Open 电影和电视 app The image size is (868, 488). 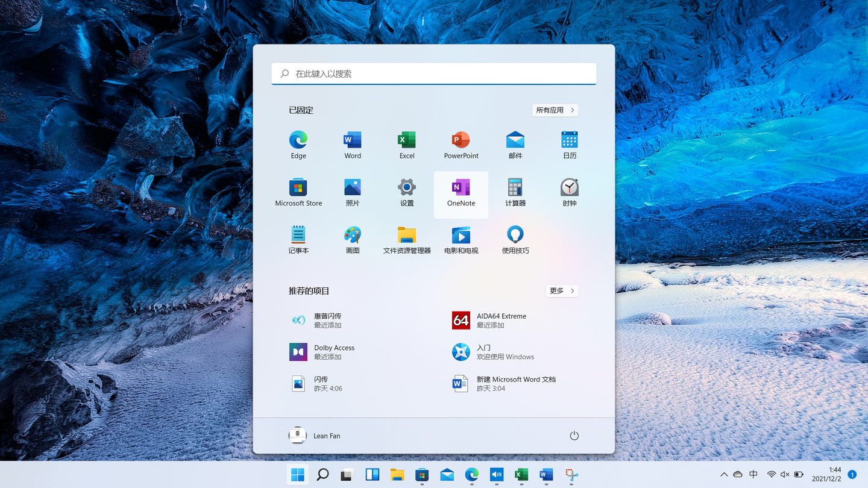point(461,240)
